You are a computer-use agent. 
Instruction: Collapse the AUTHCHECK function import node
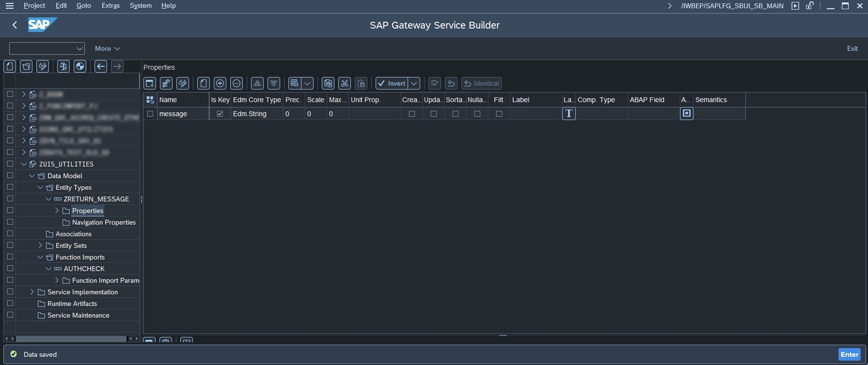click(x=48, y=269)
